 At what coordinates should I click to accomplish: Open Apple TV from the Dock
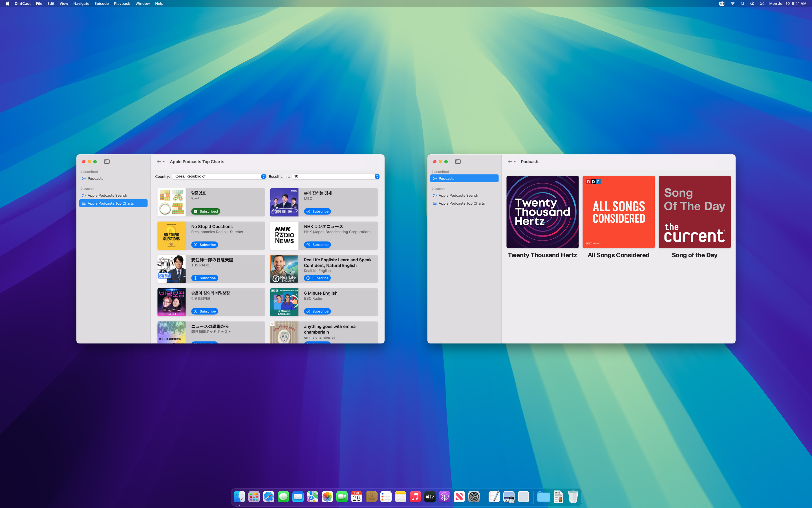(430, 497)
